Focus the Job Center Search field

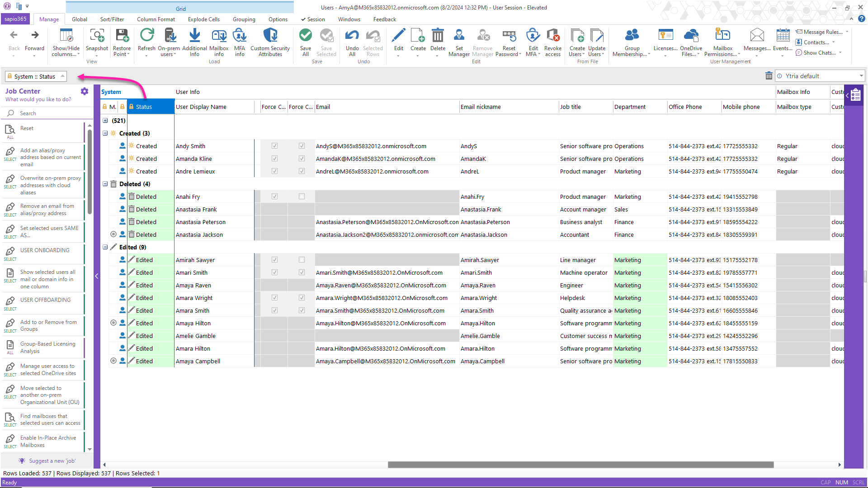(x=47, y=113)
